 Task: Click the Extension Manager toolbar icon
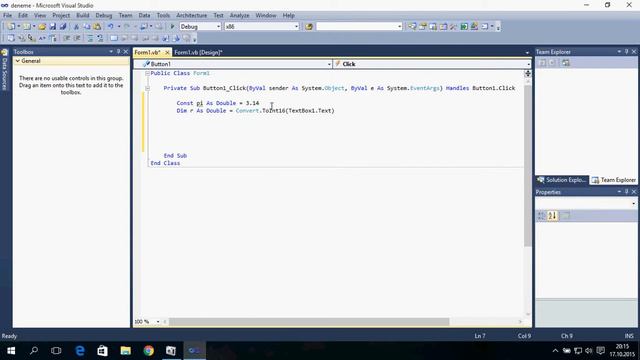click(x=474, y=27)
